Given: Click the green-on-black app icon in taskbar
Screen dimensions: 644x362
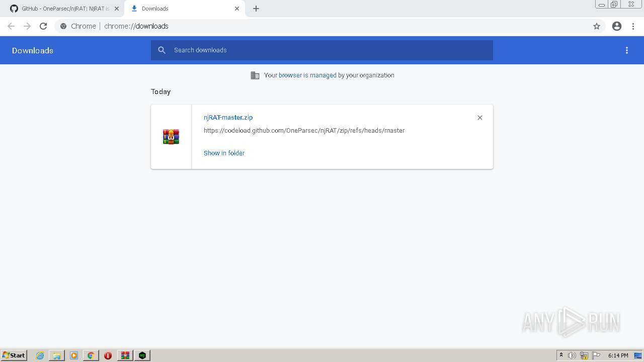Looking at the screenshot, I should pos(143,355).
